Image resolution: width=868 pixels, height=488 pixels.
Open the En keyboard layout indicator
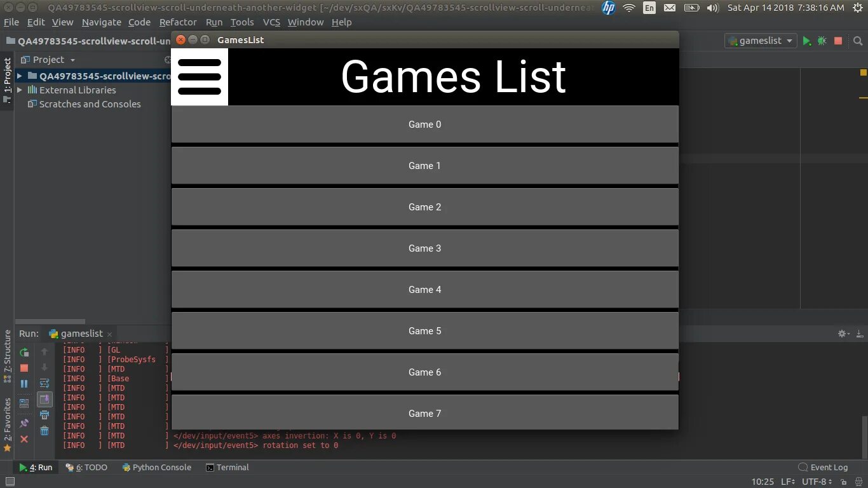[x=649, y=8]
